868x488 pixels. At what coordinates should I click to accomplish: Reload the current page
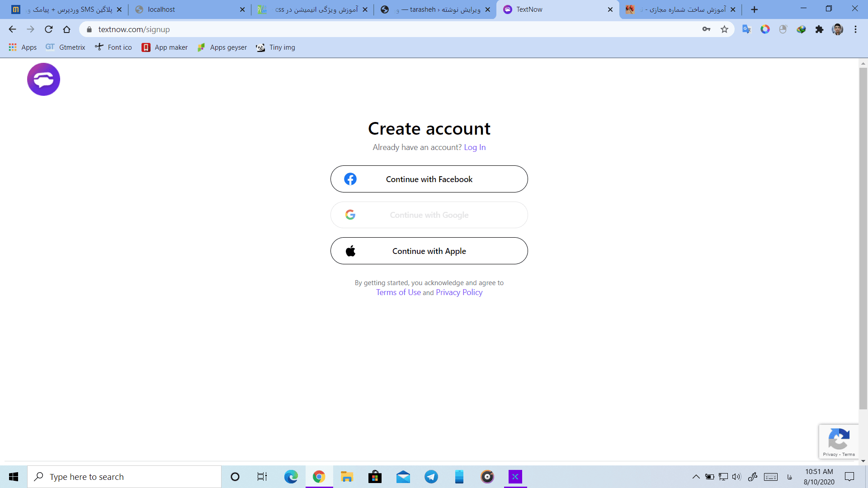coord(48,29)
